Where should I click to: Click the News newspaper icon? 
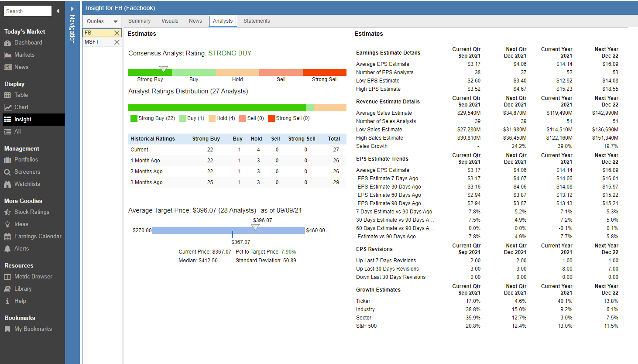7,67
